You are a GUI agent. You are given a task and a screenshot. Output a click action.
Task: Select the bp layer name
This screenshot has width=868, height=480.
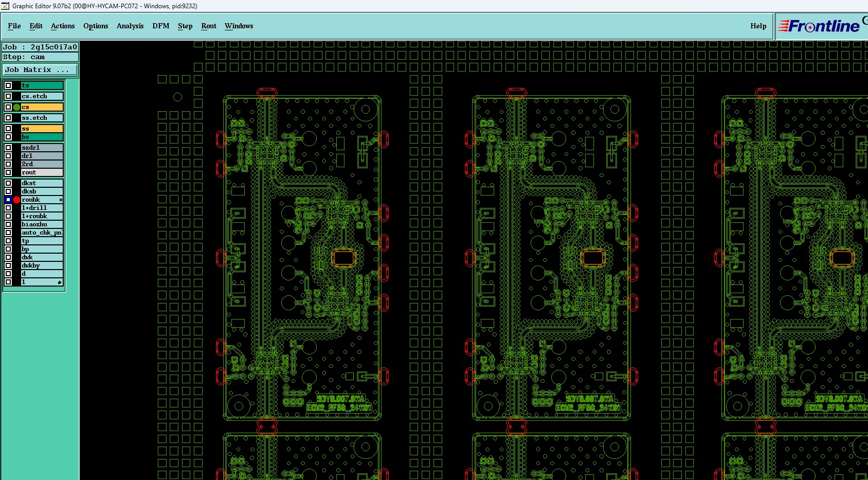click(x=42, y=249)
